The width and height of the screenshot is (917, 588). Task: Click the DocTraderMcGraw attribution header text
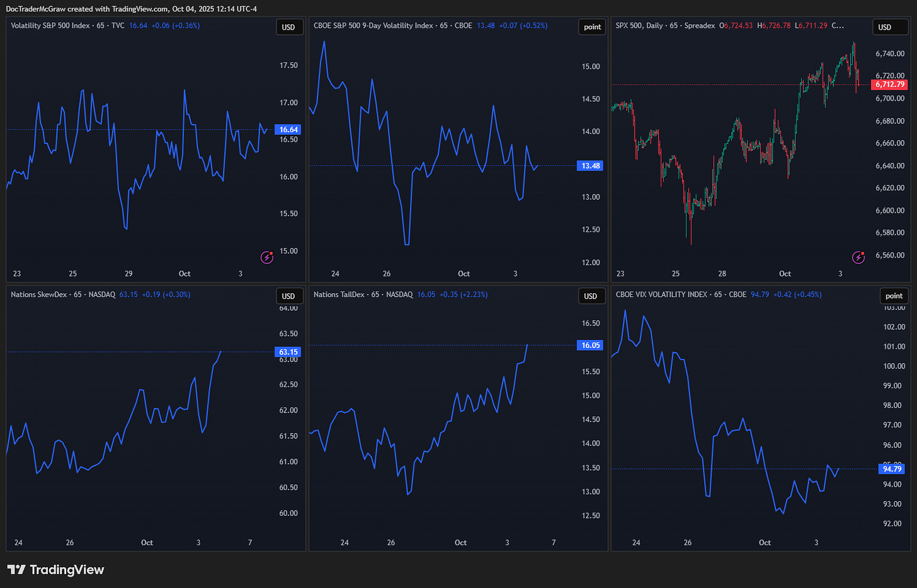tap(131, 9)
